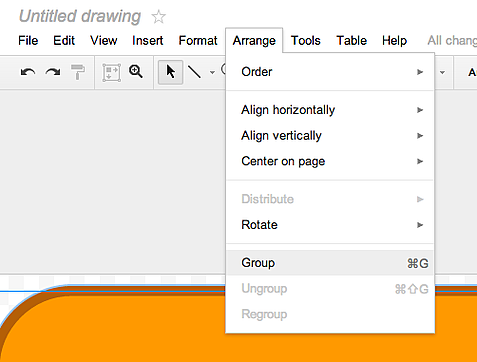Open the toolbar dropdown right of menu
This screenshot has width=477, height=362.
click(x=442, y=72)
